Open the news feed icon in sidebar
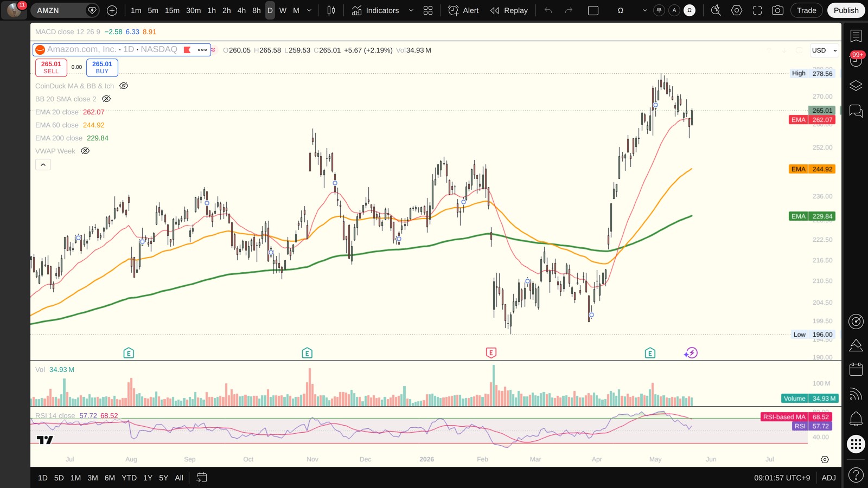This screenshot has width=868, height=488. 856,394
